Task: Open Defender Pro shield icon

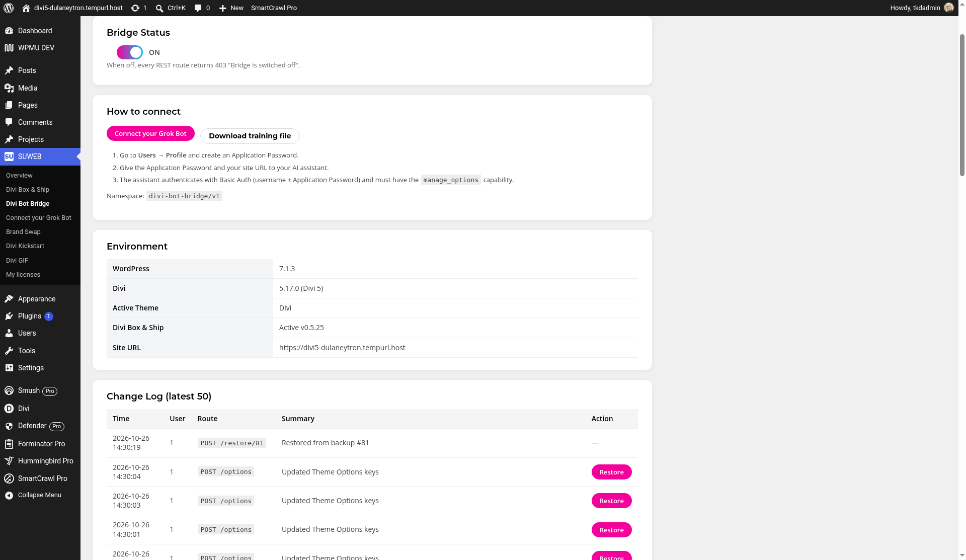Action: [9, 426]
